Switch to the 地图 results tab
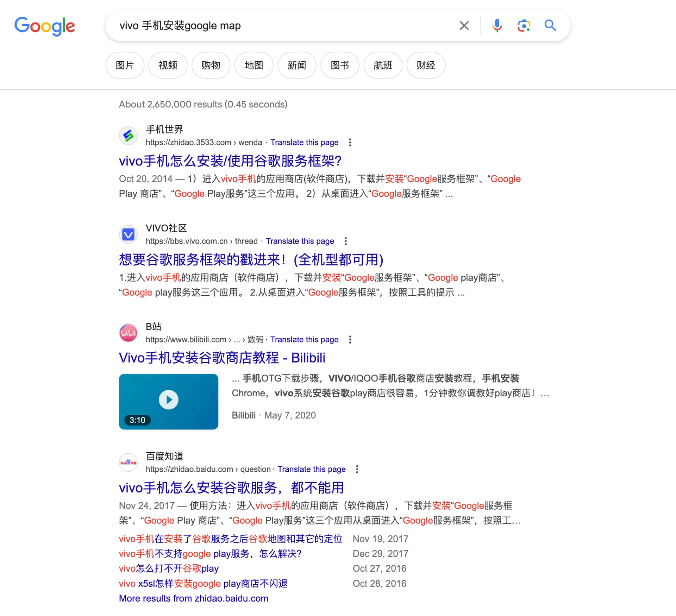The image size is (676, 616). (x=254, y=65)
